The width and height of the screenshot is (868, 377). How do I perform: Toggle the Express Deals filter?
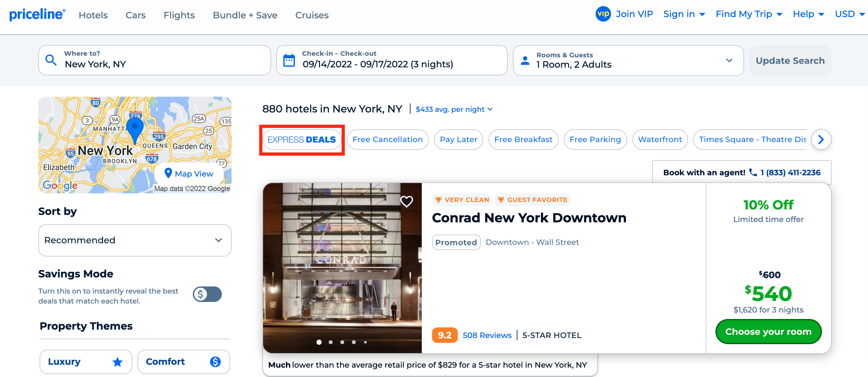pyautogui.click(x=302, y=139)
